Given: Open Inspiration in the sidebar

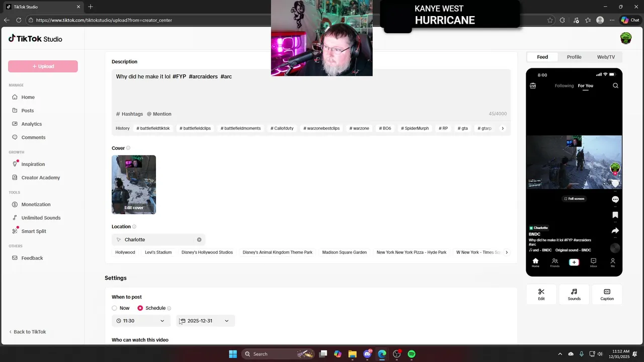Looking at the screenshot, I should point(33,164).
